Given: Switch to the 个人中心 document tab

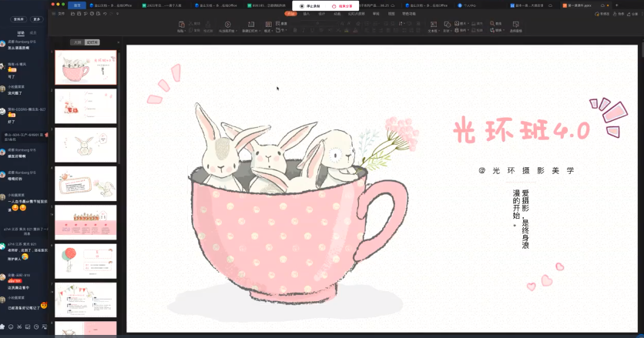Looking at the screenshot, I should click(x=467, y=5).
